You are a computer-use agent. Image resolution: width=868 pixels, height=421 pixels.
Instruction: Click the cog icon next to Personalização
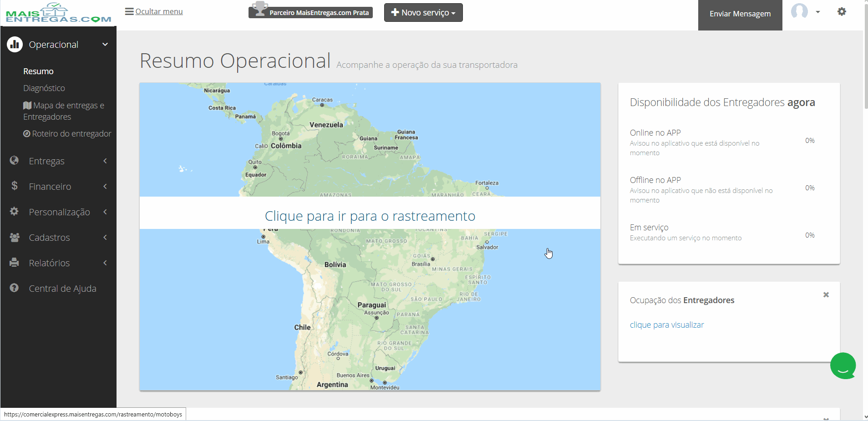pyautogui.click(x=15, y=212)
